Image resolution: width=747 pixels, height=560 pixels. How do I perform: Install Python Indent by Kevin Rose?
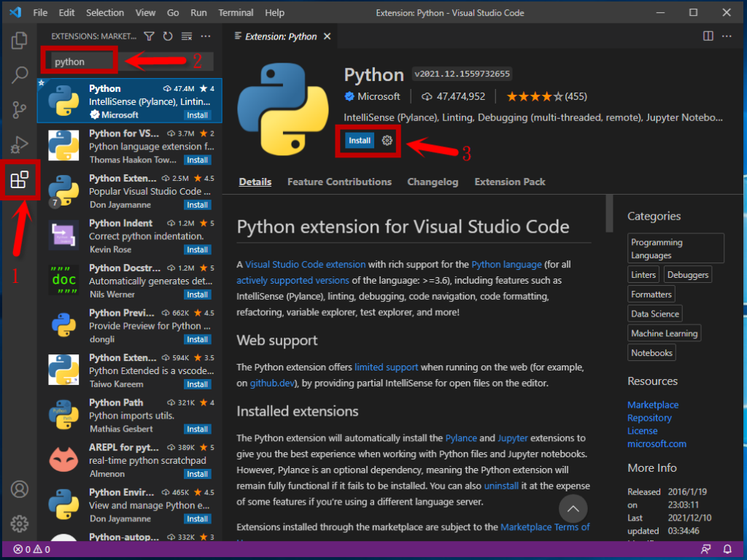point(197,249)
